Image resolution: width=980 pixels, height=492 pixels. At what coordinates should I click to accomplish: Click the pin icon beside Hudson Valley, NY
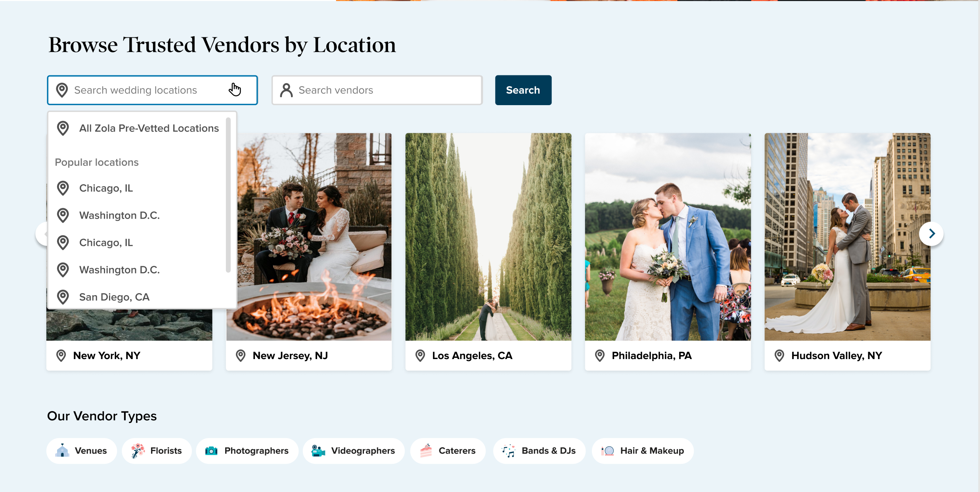[x=779, y=356]
